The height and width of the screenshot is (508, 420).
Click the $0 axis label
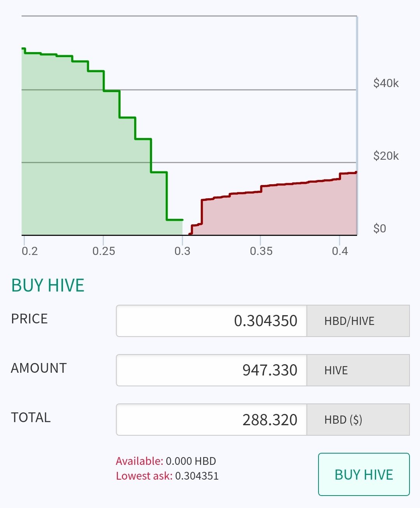coord(380,228)
